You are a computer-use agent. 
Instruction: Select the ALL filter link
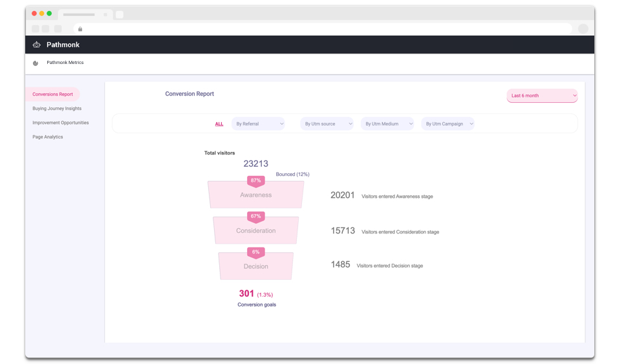[219, 124]
